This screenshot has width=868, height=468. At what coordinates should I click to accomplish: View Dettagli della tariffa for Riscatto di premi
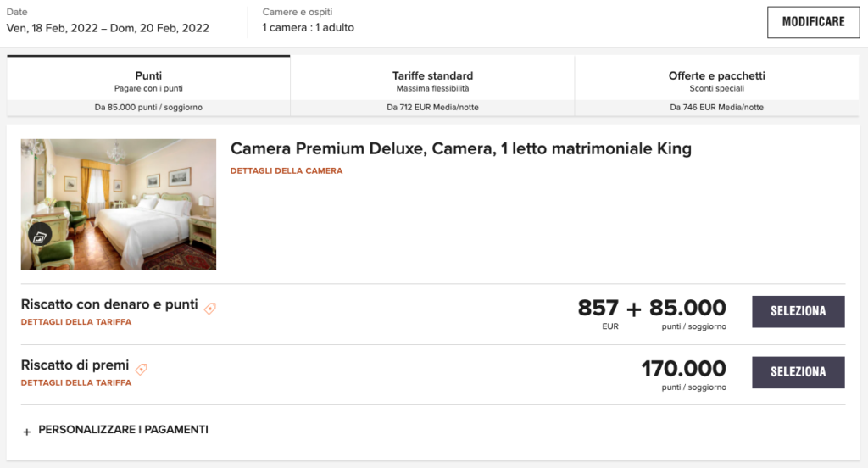76,383
